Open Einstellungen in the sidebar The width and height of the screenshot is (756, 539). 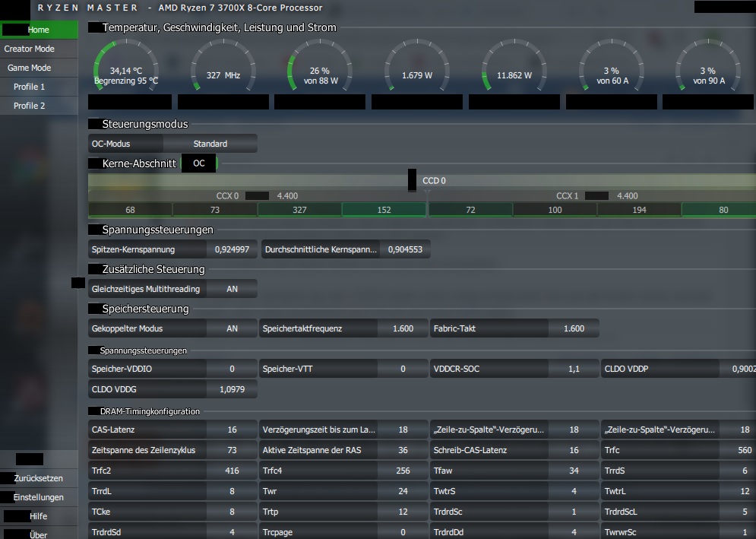pyautogui.click(x=39, y=497)
